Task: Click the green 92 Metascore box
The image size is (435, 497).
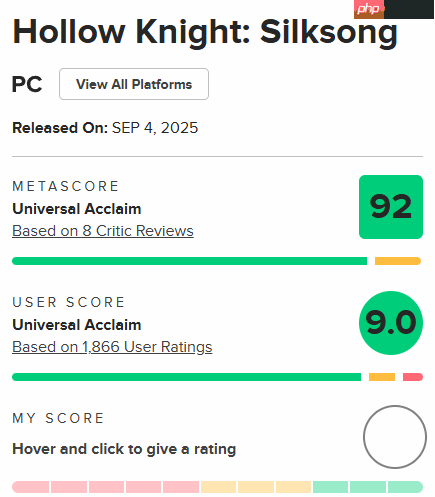Action: point(391,207)
